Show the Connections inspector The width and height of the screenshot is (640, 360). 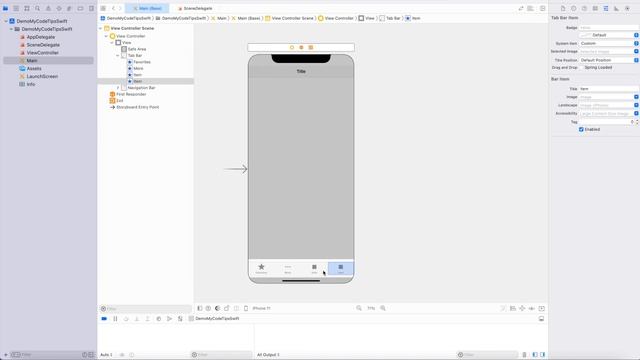click(627, 8)
